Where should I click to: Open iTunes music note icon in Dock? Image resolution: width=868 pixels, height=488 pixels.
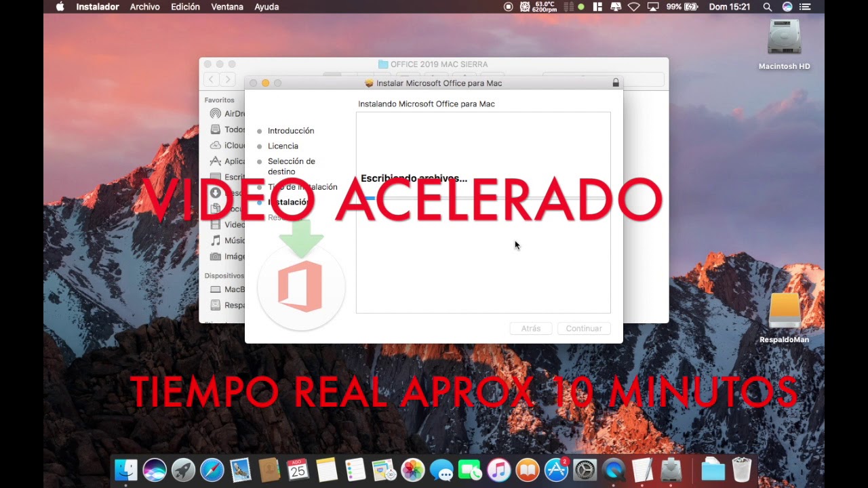click(x=498, y=470)
